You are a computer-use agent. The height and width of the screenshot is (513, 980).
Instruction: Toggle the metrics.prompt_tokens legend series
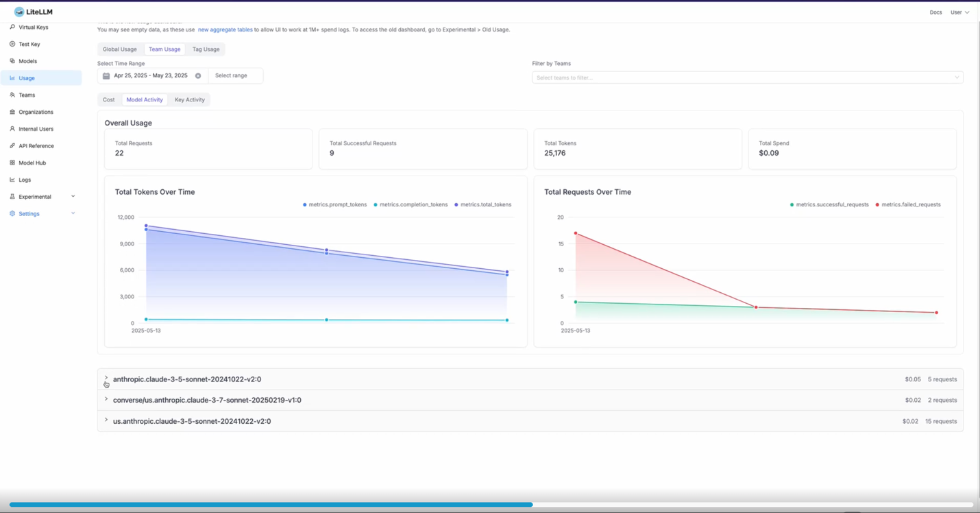tap(334, 204)
